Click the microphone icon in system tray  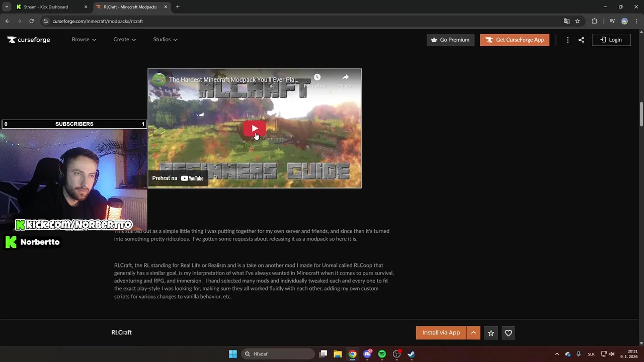(579, 354)
